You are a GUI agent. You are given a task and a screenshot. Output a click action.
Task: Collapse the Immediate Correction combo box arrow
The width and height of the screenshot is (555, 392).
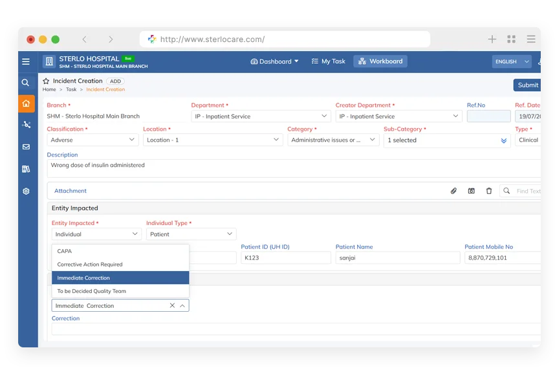(182, 305)
